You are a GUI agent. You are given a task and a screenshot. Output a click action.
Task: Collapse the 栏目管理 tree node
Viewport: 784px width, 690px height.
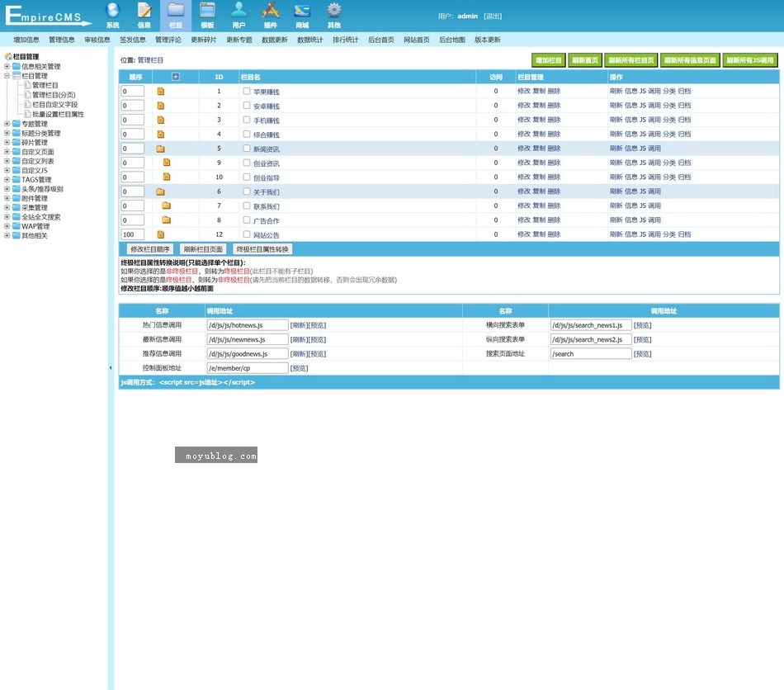tap(7, 76)
